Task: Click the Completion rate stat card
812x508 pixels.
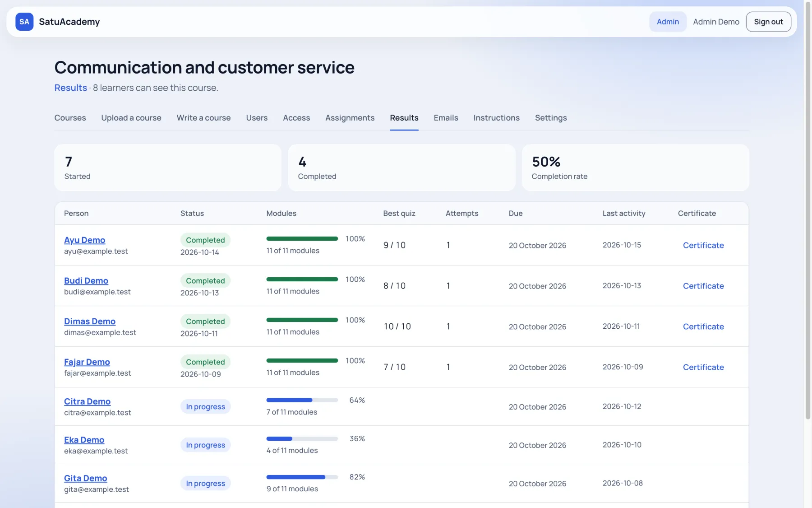Action: point(635,168)
